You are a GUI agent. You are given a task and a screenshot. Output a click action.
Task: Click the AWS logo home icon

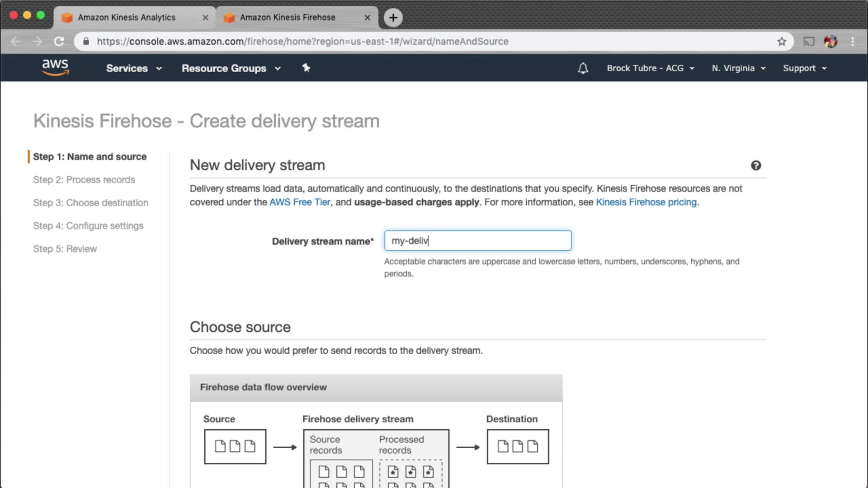(55, 67)
